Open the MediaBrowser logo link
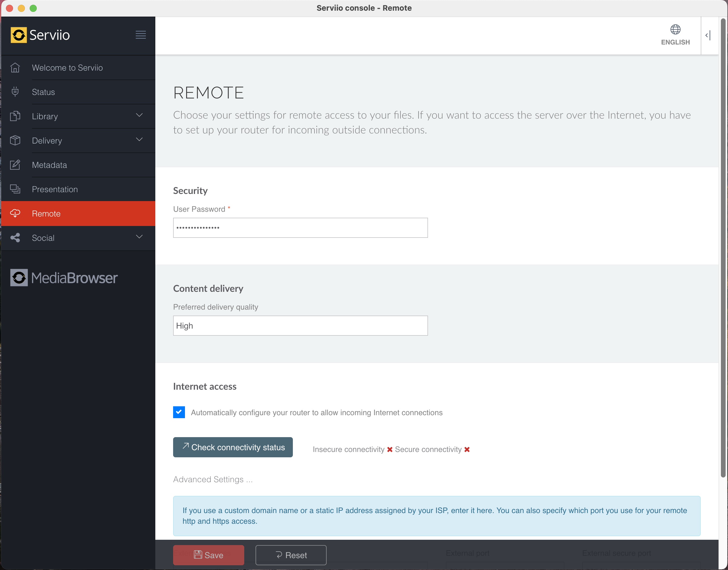This screenshot has width=728, height=570. point(64,278)
